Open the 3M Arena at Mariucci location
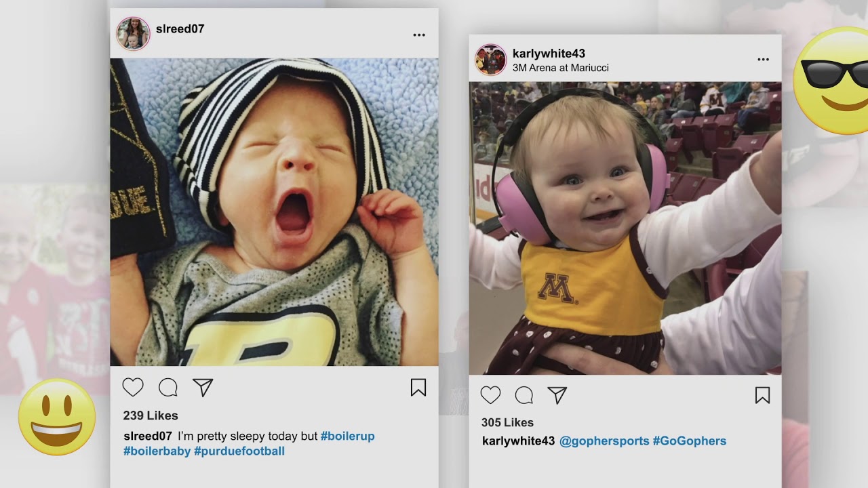 [560, 68]
